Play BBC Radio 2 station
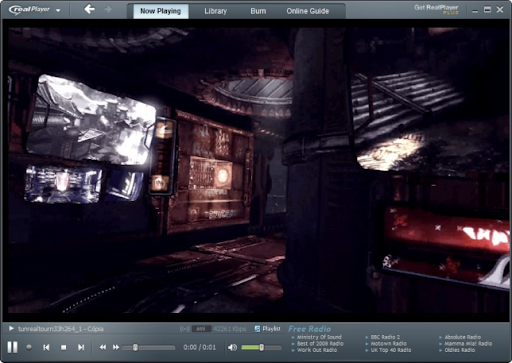This screenshot has height=363, width=512. click(x=385, y=337)
